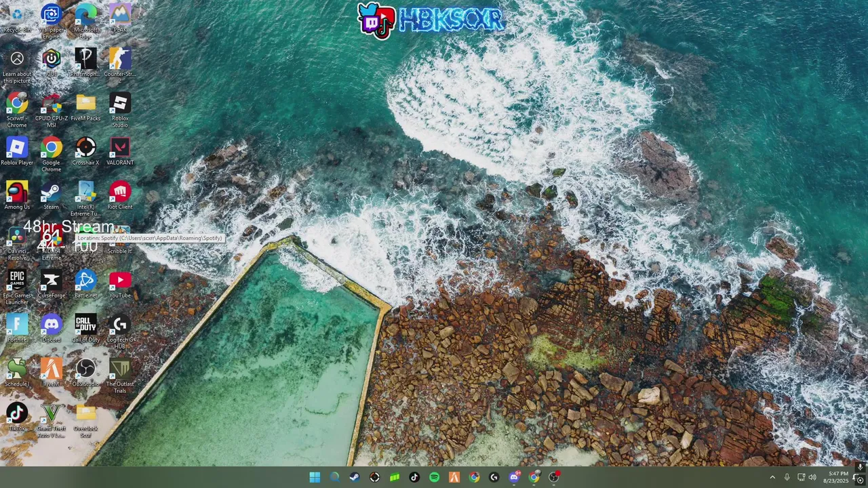Open Discord from the taskbar
This screenshot has height=488, width=868.
click(514, 477)
